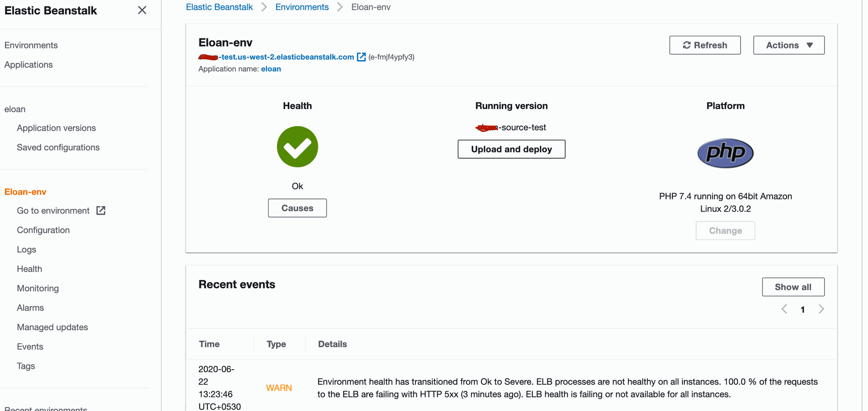Select Eloan-env in the sidebar

coord(25,192)
